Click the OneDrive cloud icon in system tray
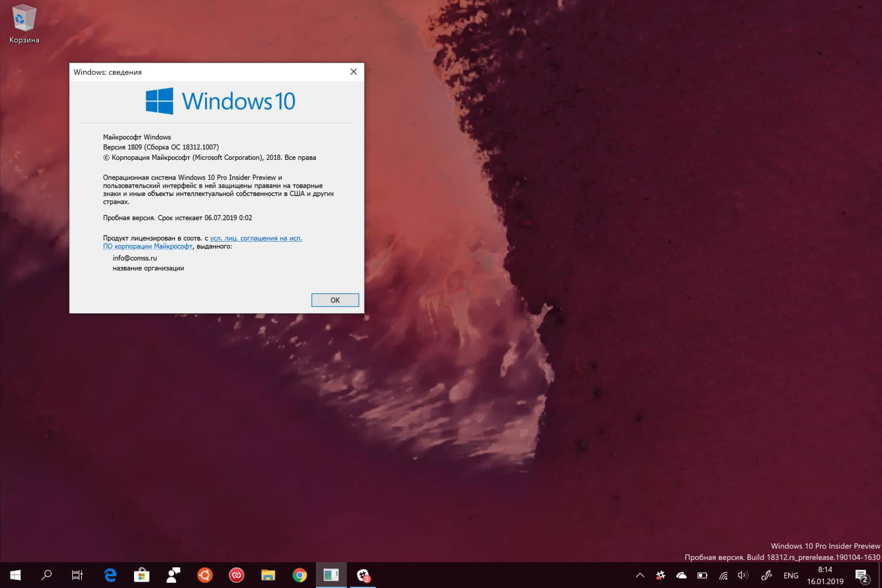882x588 pixels. [681, 575]
